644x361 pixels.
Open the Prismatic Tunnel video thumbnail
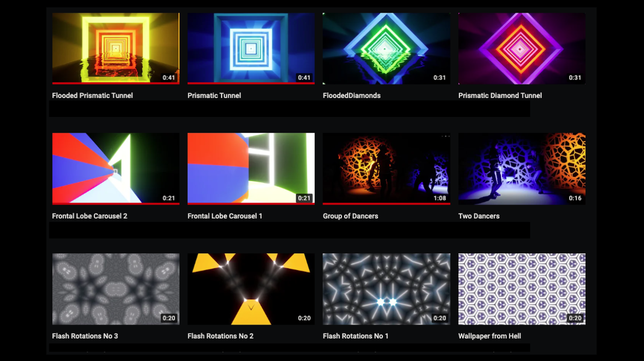tap(251, 48)
